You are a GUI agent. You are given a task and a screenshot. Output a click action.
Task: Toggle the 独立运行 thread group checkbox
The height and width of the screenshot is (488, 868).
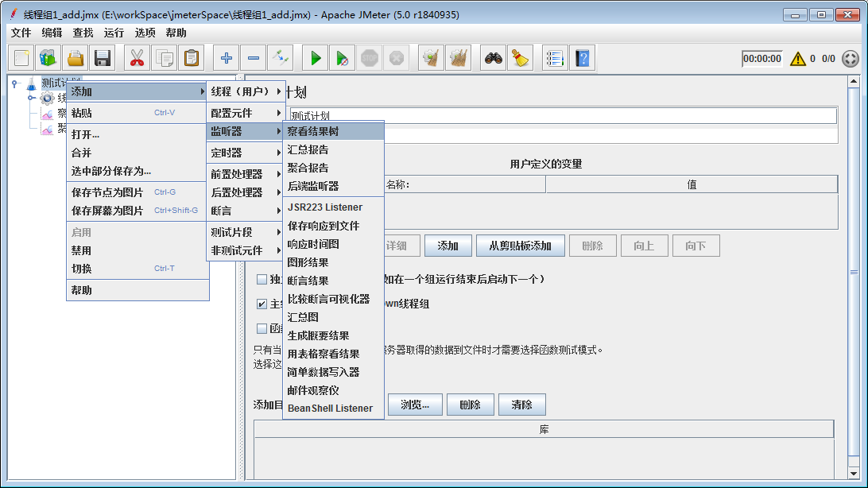[262, 280]
